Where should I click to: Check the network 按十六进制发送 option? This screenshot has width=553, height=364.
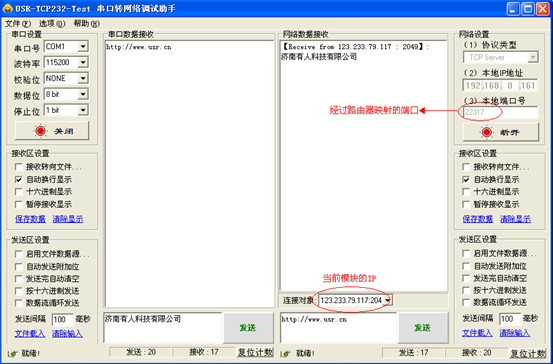point(466,291)
